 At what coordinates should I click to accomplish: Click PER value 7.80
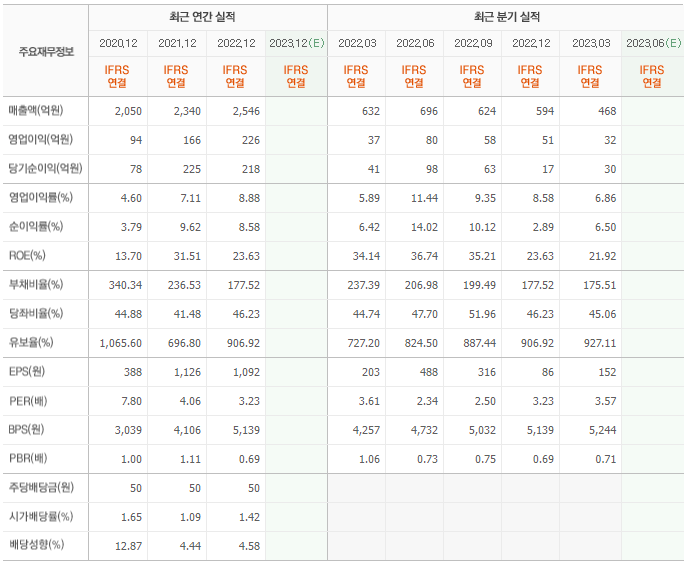131,401
